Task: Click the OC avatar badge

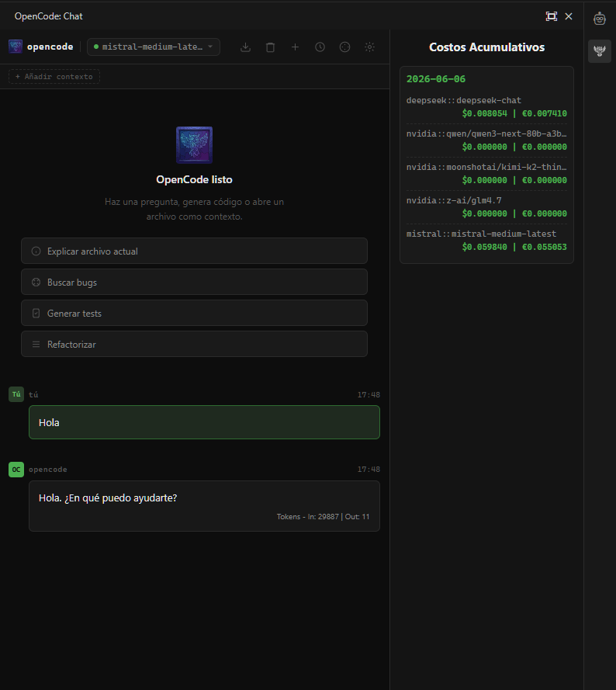Action: tap(16, 470)
